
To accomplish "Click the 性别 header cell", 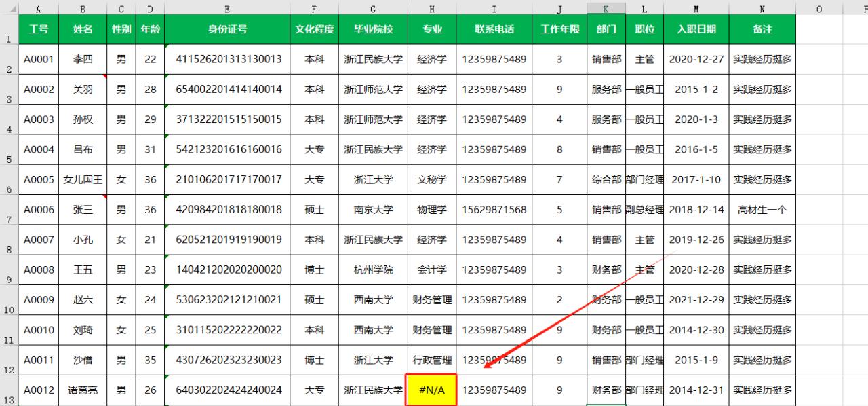I will pos(121,29).
